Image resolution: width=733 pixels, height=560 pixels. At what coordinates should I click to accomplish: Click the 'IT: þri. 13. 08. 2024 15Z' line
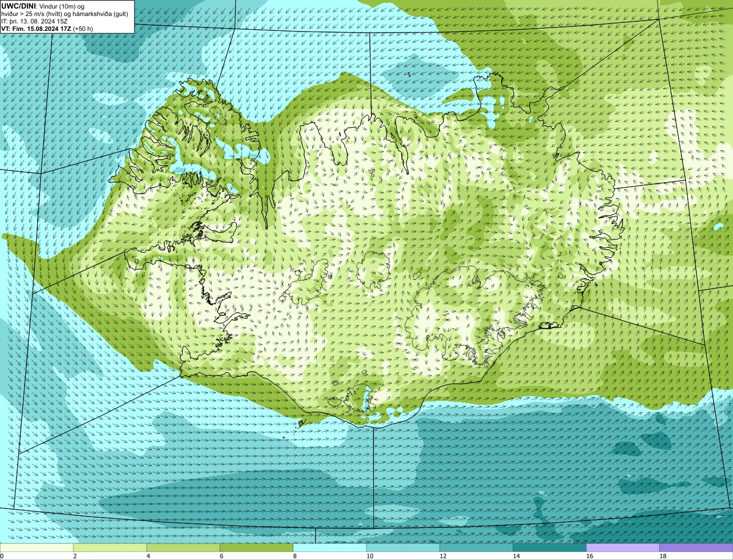(x=34, y=21)
